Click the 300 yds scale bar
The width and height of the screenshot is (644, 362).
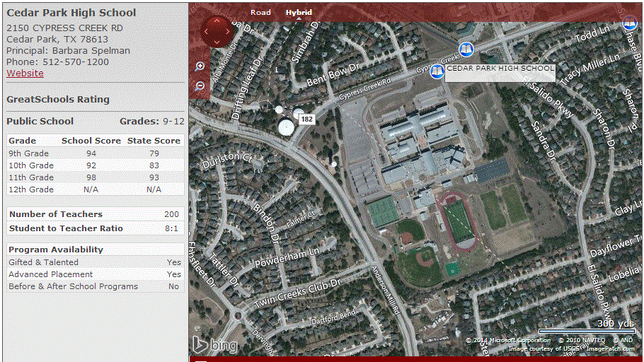[x=587, y=331]
